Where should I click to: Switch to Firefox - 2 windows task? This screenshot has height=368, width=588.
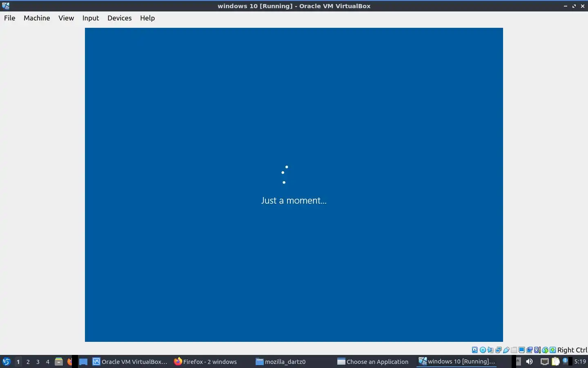click(205, 361)
